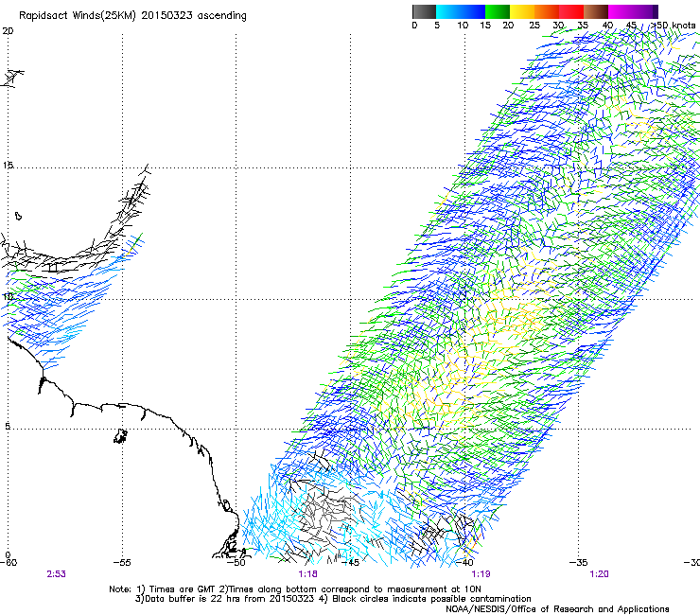This screenshot has height=615, width=700.
Task: Click the '-40' longitude axis label
Action: [x=464, y=562]
